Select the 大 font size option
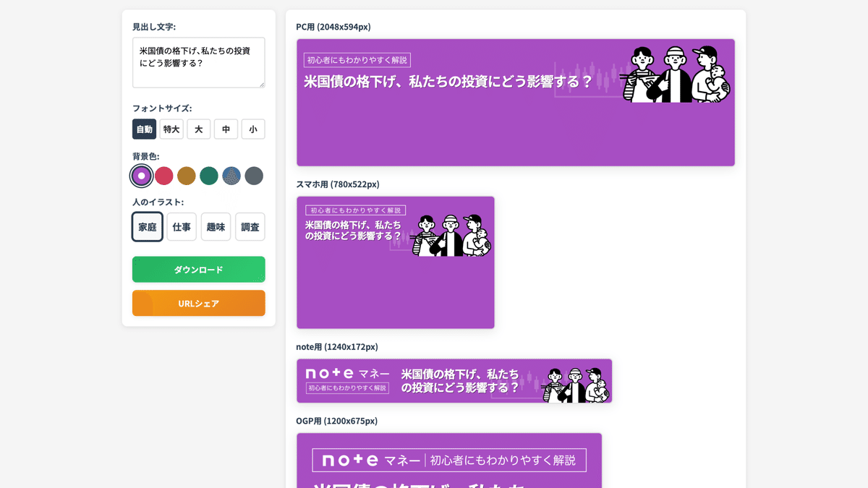 click(x=198, y=129)
